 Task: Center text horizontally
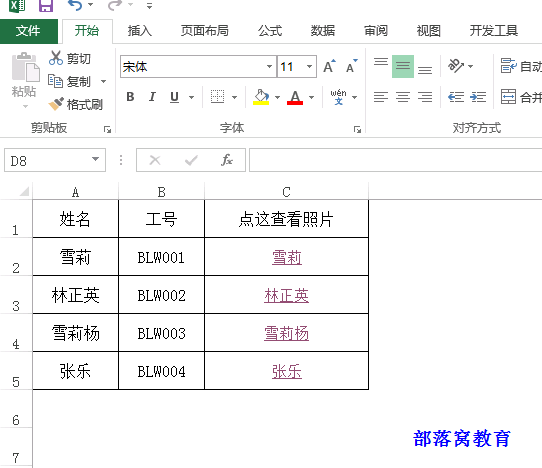click(403, 97)
